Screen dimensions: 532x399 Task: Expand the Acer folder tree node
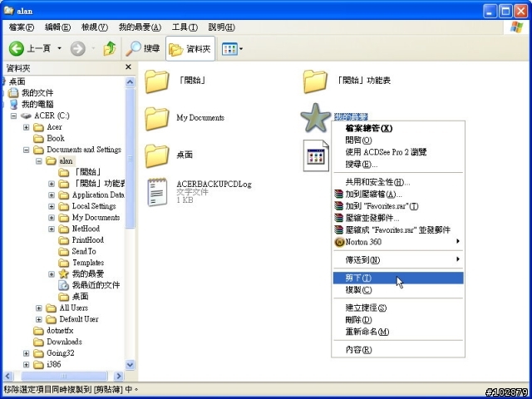[x=26, y=127]
